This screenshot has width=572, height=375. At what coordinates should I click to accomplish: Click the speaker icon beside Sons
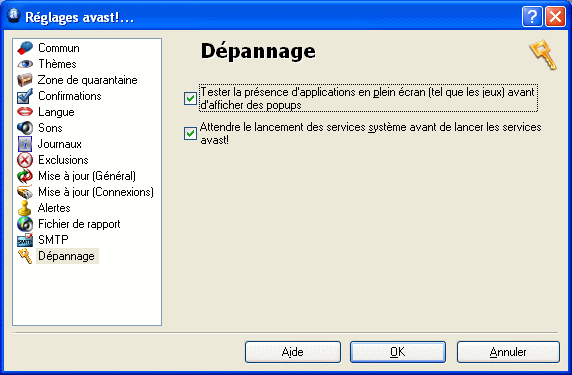(x=25, y=128)
